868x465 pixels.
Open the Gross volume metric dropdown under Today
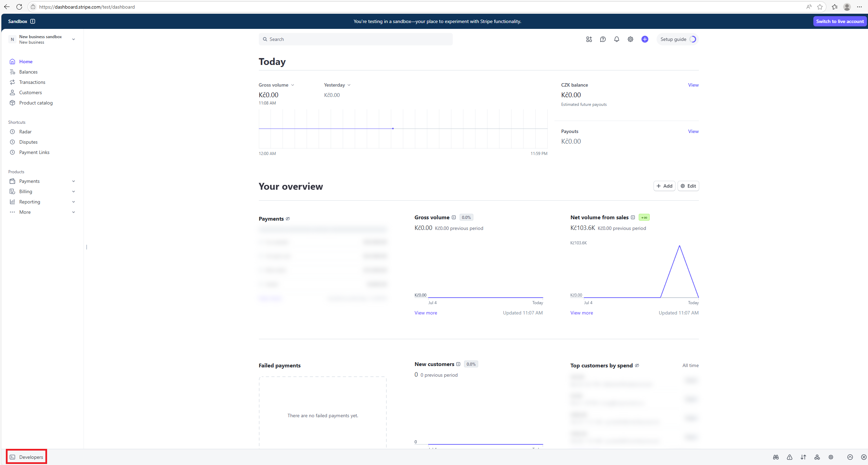[x=276, y=85]
